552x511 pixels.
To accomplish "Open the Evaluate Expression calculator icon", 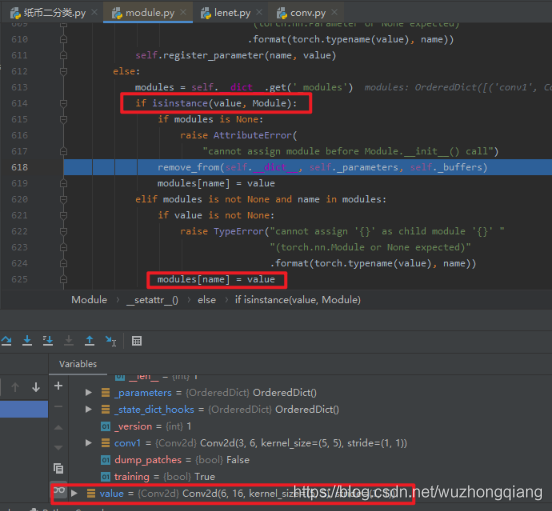I will pos(137,341).
